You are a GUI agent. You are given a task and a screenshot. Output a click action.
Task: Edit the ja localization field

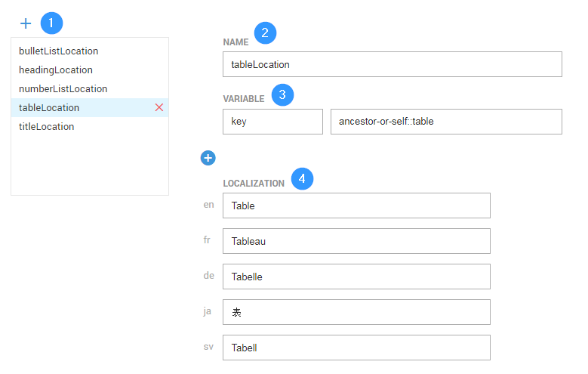(x=356, y=312)
